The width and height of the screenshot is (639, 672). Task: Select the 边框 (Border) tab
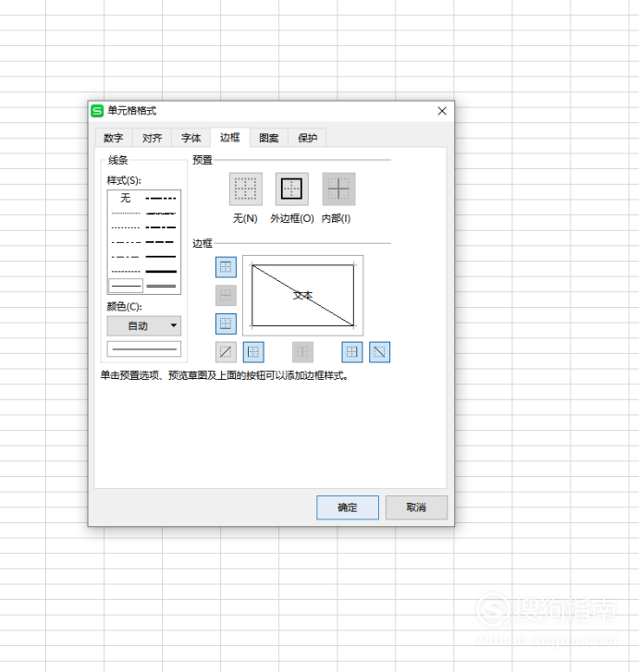(x=230, y=137)
